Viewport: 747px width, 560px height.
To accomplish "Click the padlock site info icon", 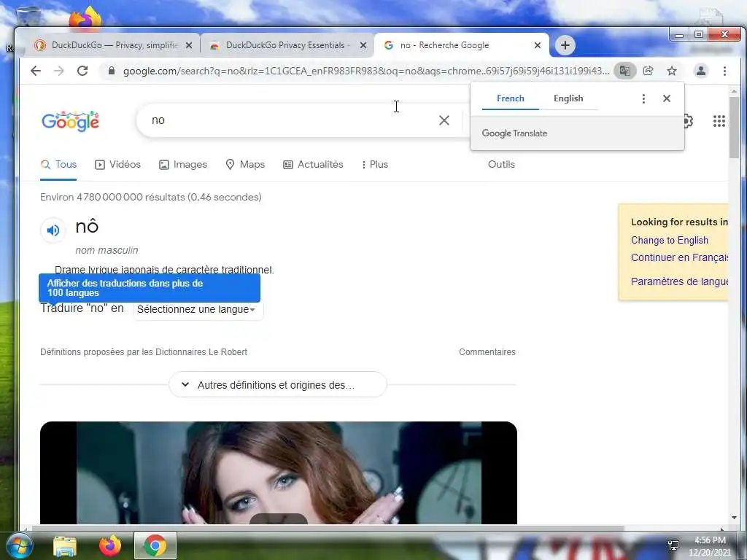I will coord(112,71).
